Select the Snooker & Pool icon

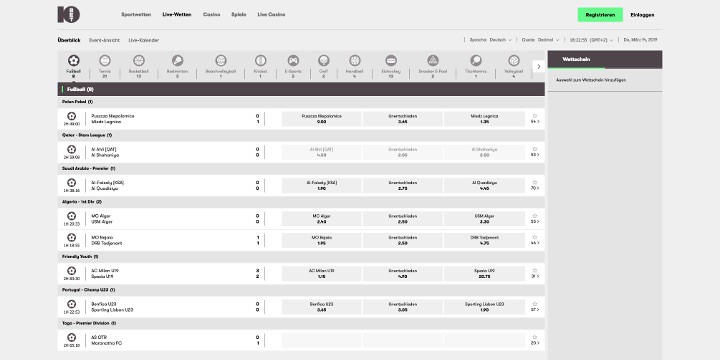pos(433,60)
